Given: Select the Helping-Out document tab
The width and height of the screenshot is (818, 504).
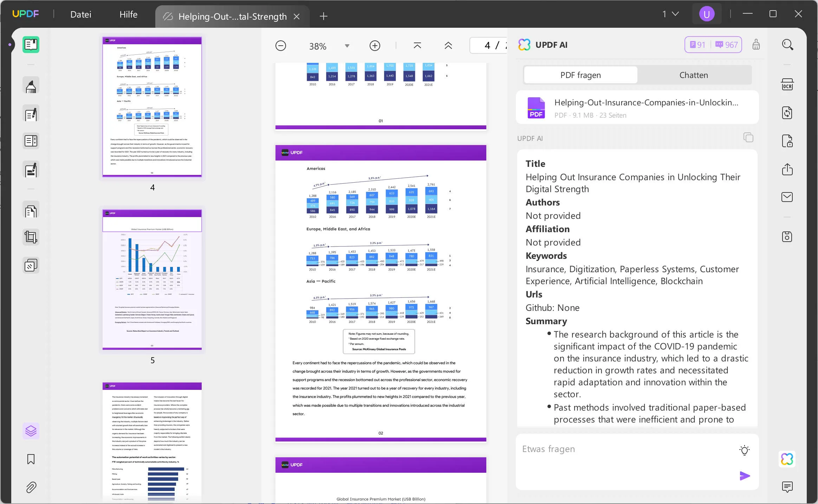Looking at the screenshot, I should pos(232,17).
